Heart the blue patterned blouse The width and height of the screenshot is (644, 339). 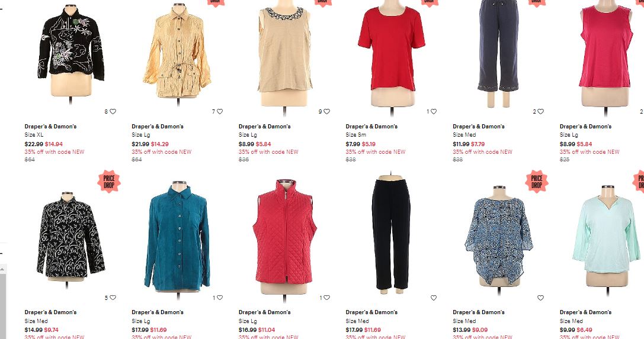click(x=540, y=298)
